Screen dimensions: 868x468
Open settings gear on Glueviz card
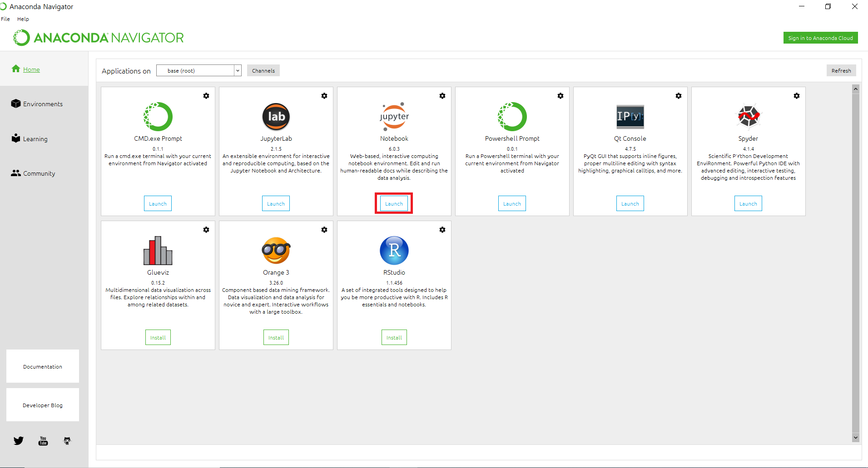click(x=206, y=230)
